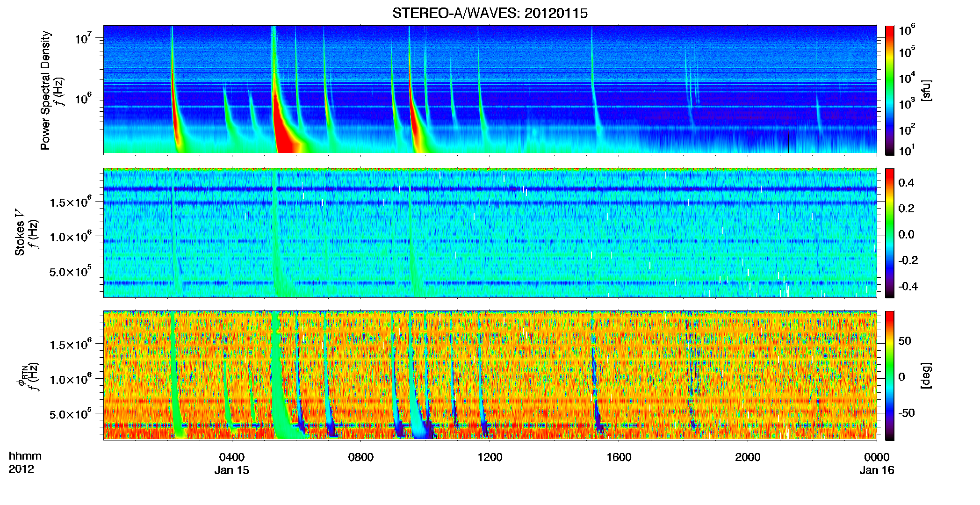
Task: Click the 0000 time tick label
Action: (x=877, y=457)
